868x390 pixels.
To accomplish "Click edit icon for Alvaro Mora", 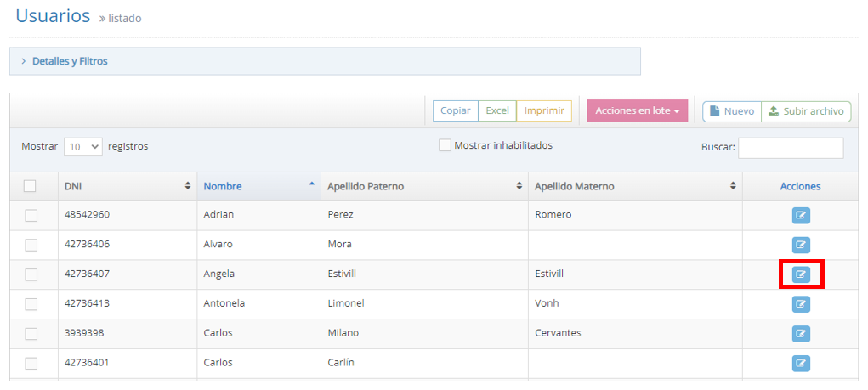I will [x=801, y=246].
